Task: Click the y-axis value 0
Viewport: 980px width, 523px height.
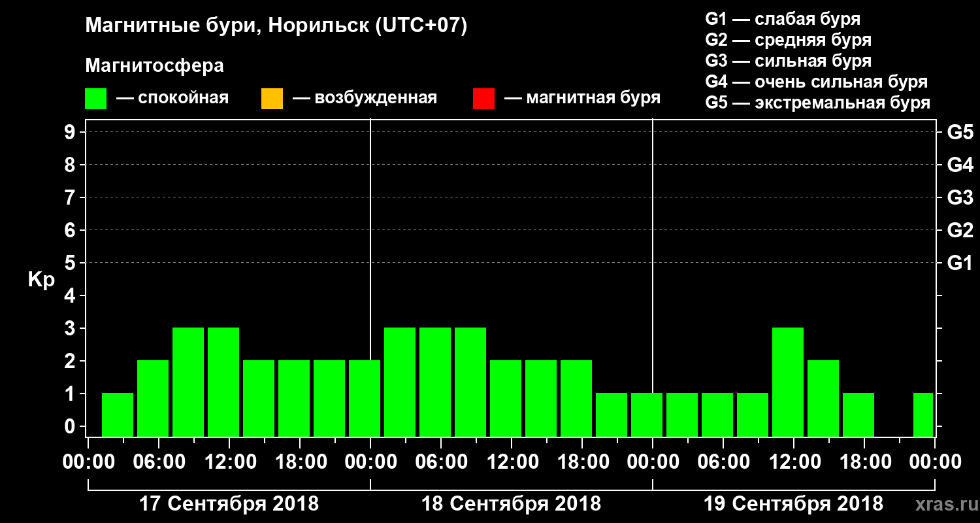Action: pos(71,426)
